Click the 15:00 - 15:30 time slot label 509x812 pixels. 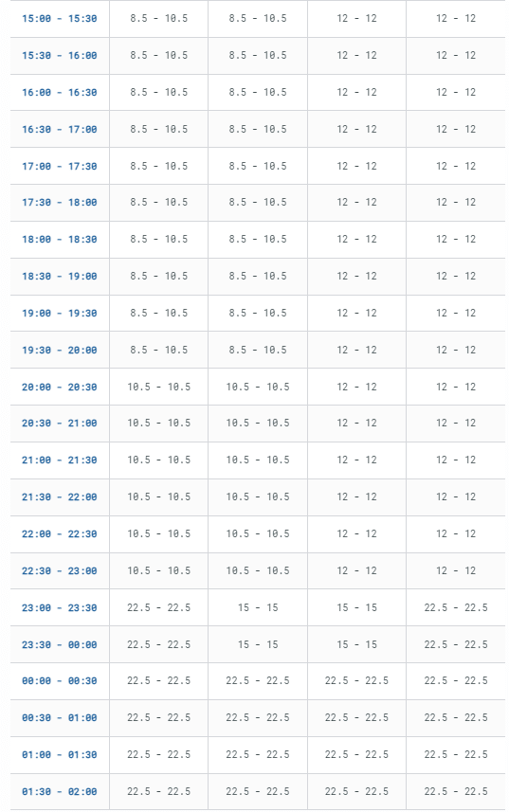[60, 19]
